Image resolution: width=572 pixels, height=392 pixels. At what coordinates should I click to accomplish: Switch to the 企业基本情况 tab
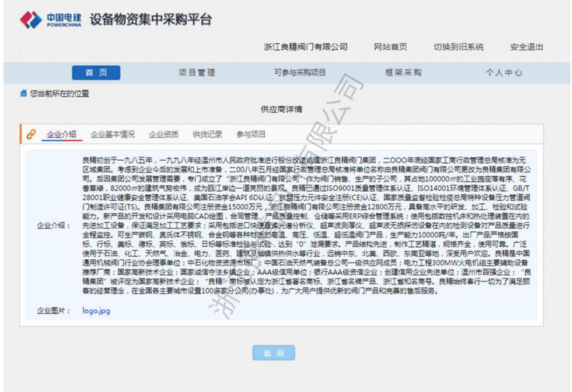click(x=113, y=134)
